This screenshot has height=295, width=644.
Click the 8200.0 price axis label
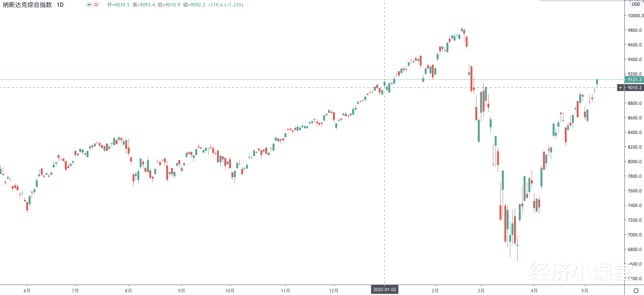[635, 147]
